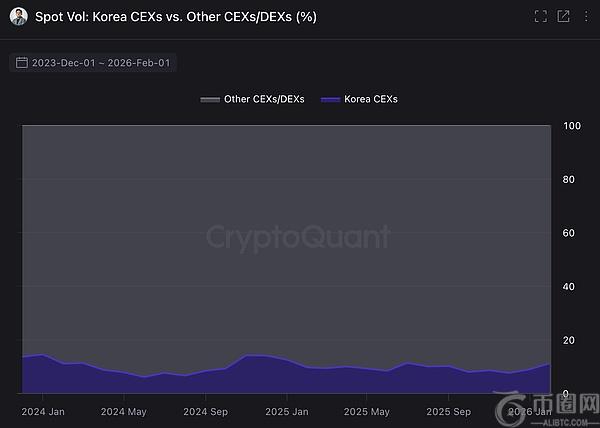This screenshot has width=600, height=428.
Task: Open the 2023-Dec-01 ~ 2026-Feb-01 date range picker
Action: (x=99, y=62)
